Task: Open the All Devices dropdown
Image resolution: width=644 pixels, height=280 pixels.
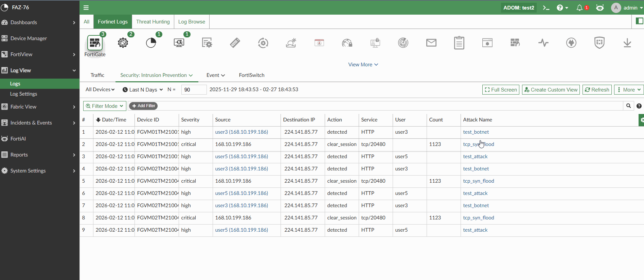Action: point(100,89)
